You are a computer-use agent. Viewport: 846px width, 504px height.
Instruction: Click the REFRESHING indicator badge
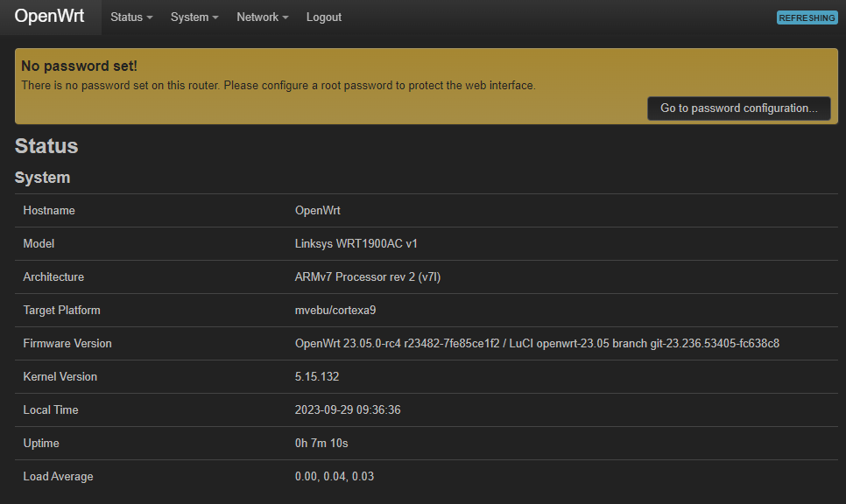[807, 17]
